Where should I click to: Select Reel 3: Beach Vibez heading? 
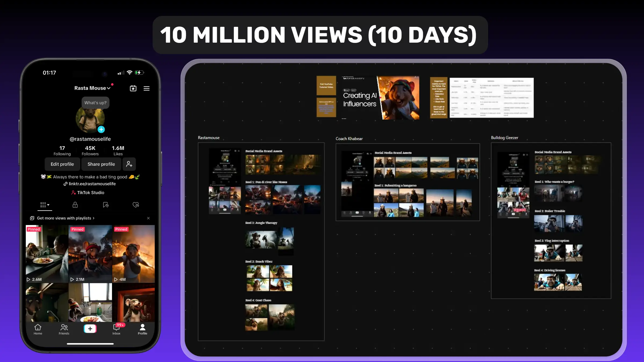[x=259, y=261]
